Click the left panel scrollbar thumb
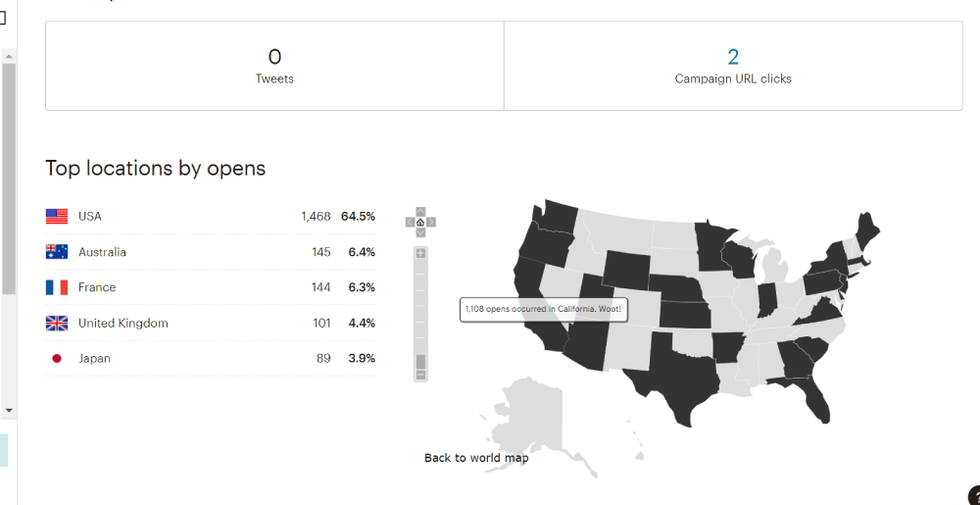Screen dimensions: 980x505 [x=9, y=177]
